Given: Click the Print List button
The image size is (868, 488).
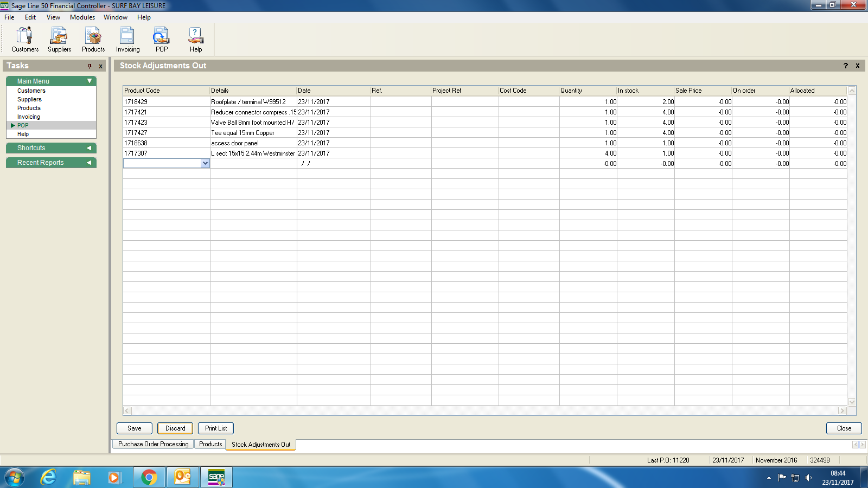Looking at the screenshot, I should pos(216,428).
